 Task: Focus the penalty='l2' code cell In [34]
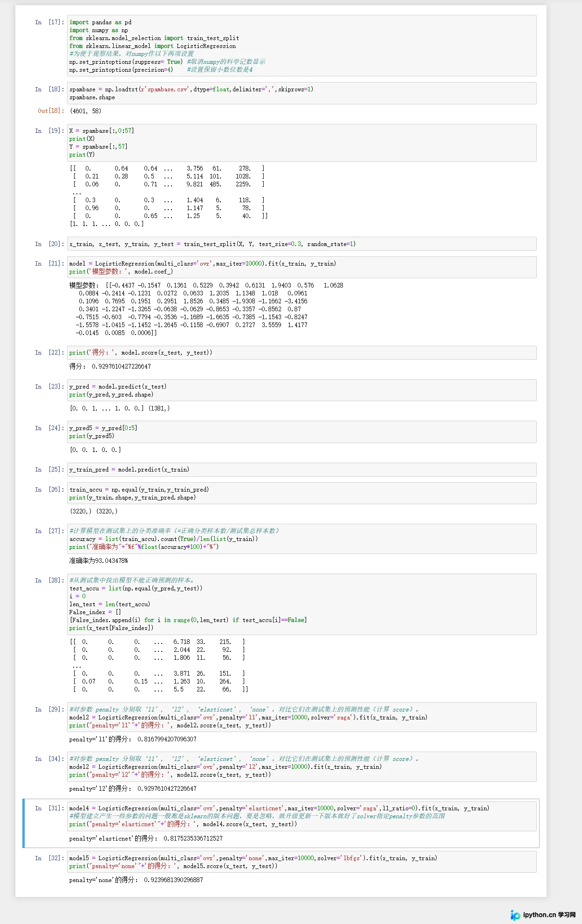click(x=301, y=767)
